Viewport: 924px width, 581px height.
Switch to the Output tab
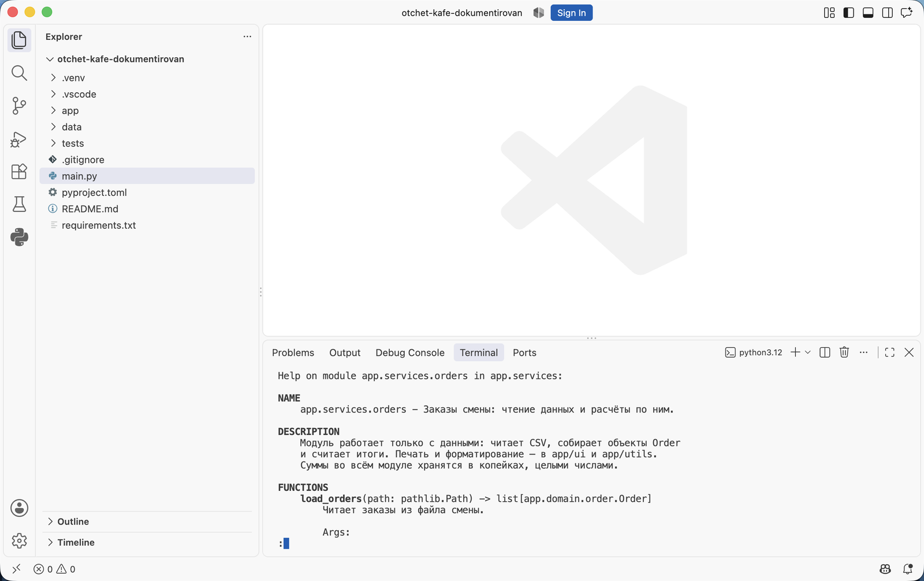point(345,352)
